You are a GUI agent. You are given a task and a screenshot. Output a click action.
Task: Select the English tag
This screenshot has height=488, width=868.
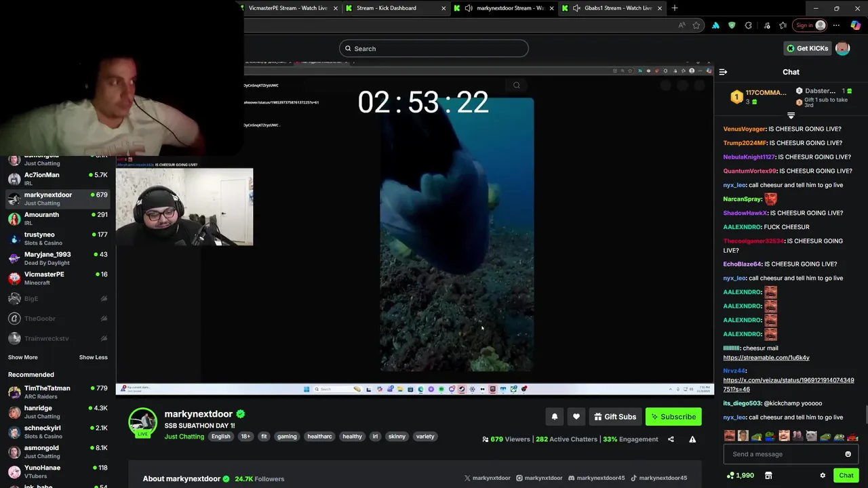220,436
